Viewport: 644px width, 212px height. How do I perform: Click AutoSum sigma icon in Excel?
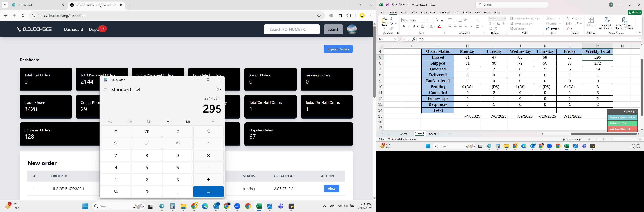(x=568, y=18)
